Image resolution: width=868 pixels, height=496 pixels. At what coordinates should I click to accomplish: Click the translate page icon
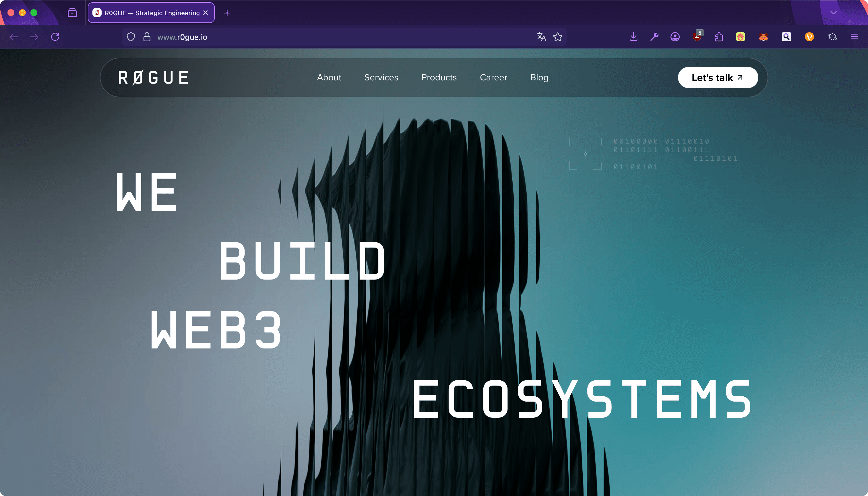click(541, 37)
